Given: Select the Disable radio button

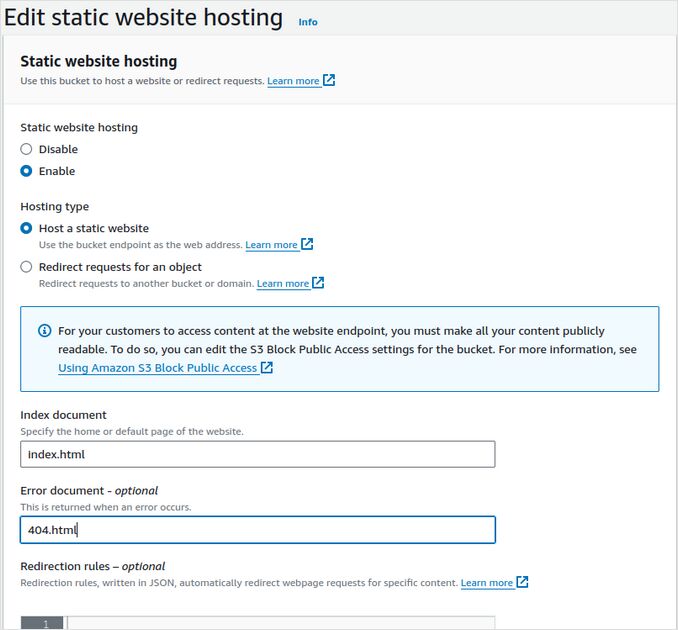Looking at the screenshot, I should coord(27,149).
